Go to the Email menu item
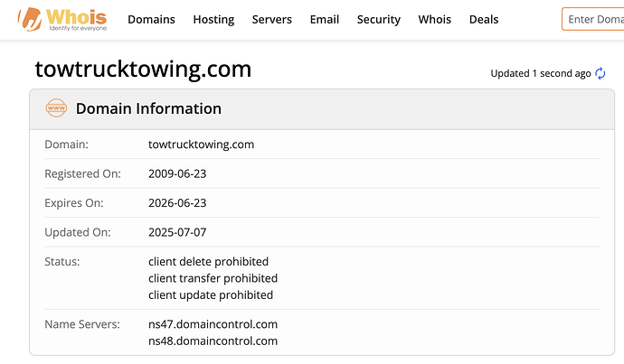 [x=325, y=19]
